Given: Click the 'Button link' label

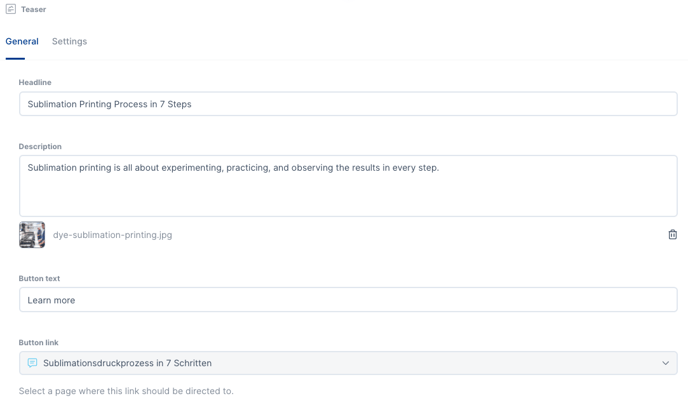Looking at the screenshot, I should pyautogui.click(x=38, y=342).
